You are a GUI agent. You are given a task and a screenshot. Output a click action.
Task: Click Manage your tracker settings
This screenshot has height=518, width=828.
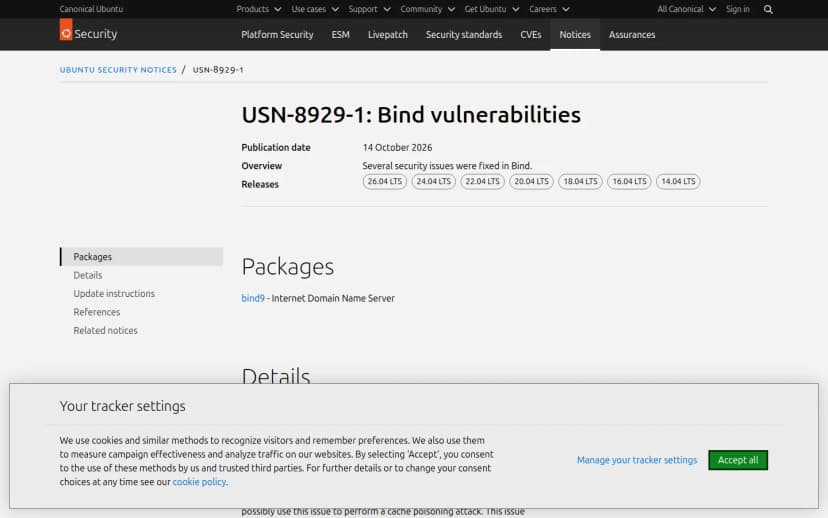point(637,460)
